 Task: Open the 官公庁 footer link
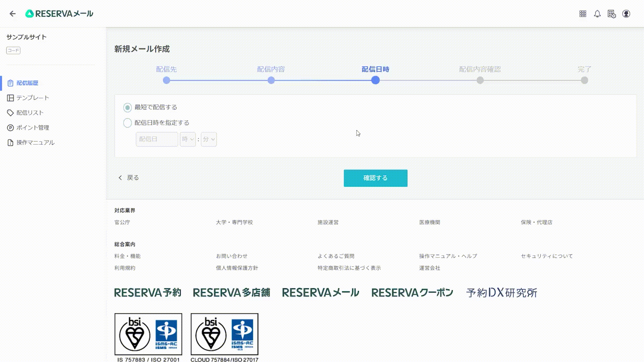point(122,222)
